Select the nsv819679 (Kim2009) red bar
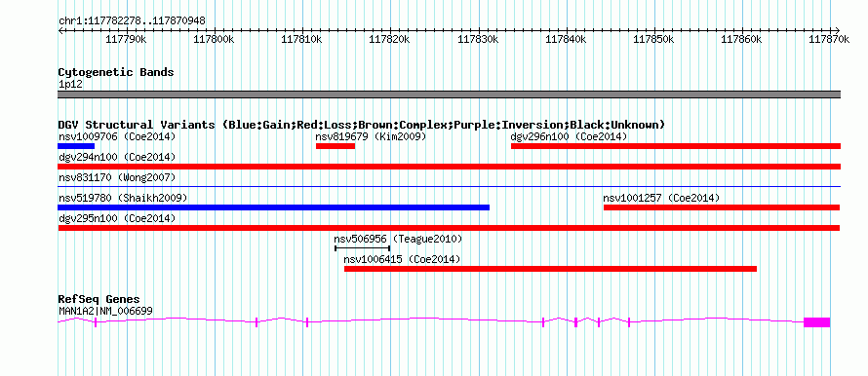Image resolution: width=868 pixels, height=376 pixels. point(335,146)
